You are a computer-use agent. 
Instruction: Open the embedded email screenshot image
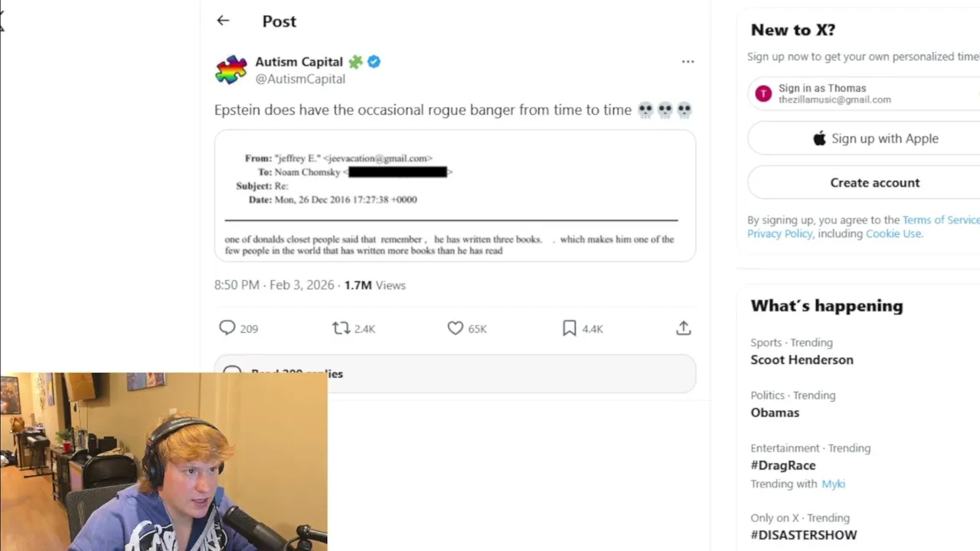pyautogui.click(x=455, y=196)
